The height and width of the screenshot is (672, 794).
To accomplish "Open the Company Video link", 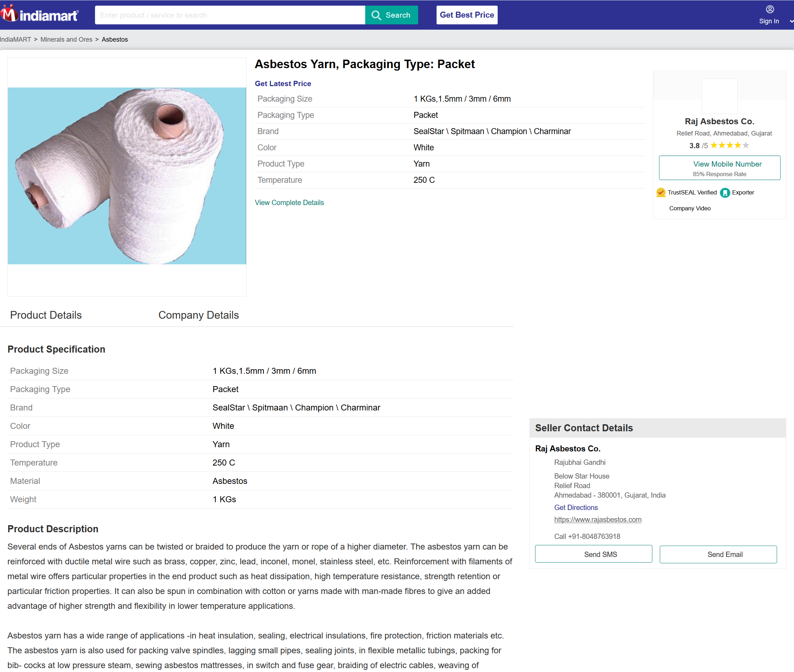I will coord(689,208).
